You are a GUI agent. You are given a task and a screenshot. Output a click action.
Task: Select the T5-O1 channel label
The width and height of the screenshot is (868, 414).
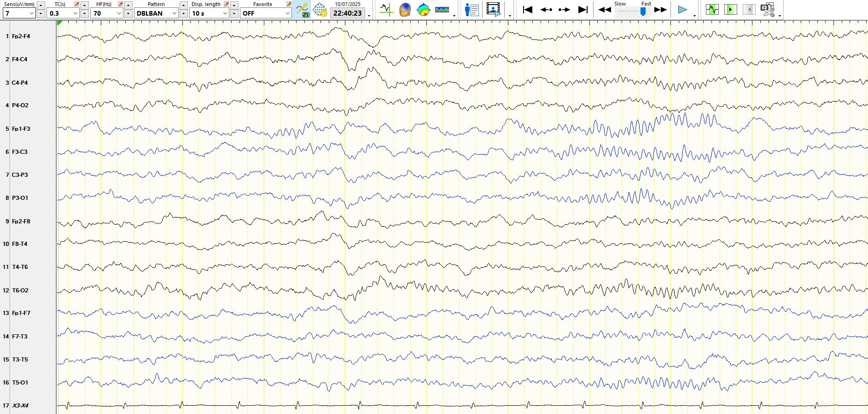[x=20, y=382]
